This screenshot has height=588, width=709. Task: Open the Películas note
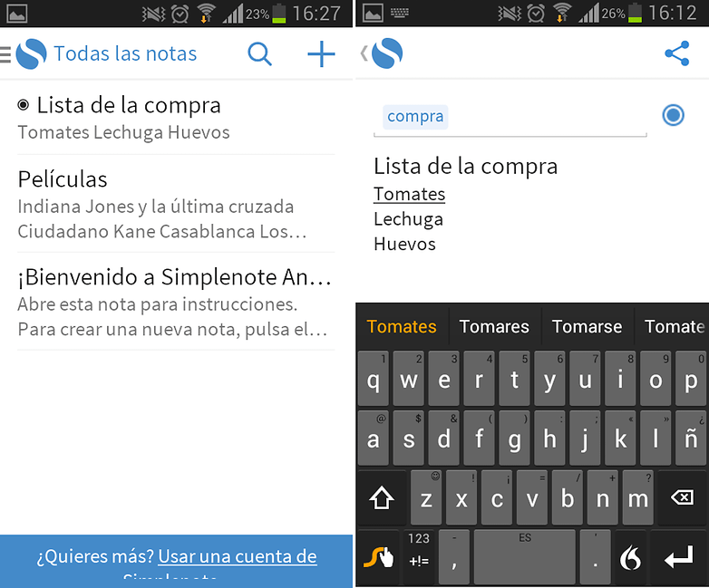click(x=176, y=204)
